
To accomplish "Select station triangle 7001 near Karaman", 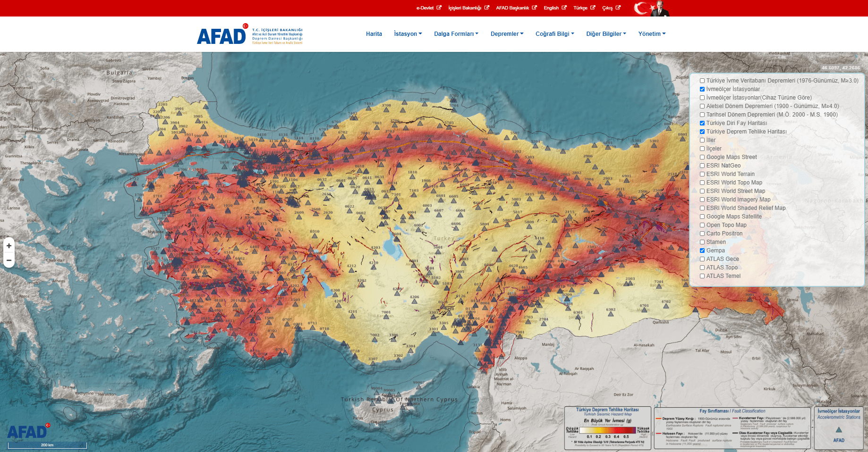I will pyautogui.click(x=386, y=317).
